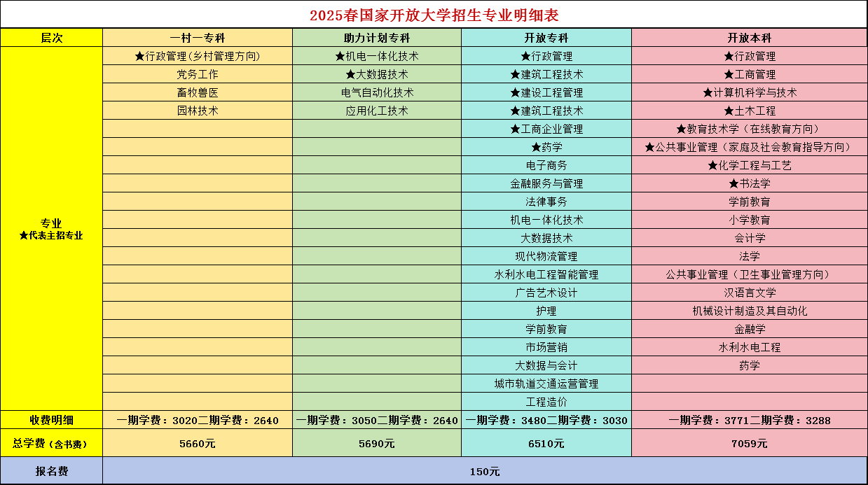Select the 党务工作 cell
This screenshot has width=868, height=485.
(x=198, y=74)
